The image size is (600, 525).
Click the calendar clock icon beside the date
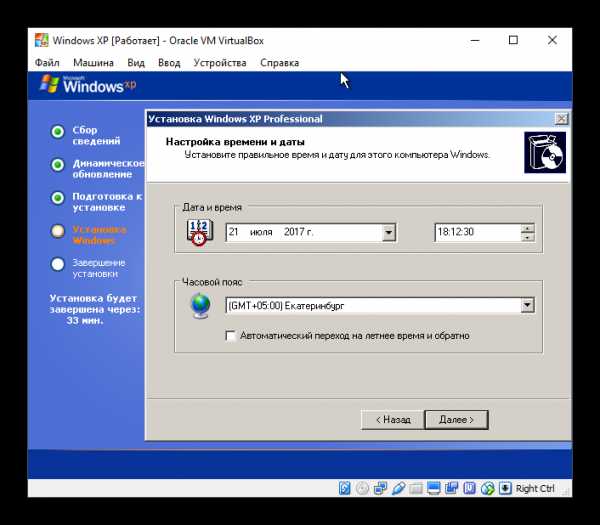click(x=200, y=233)
